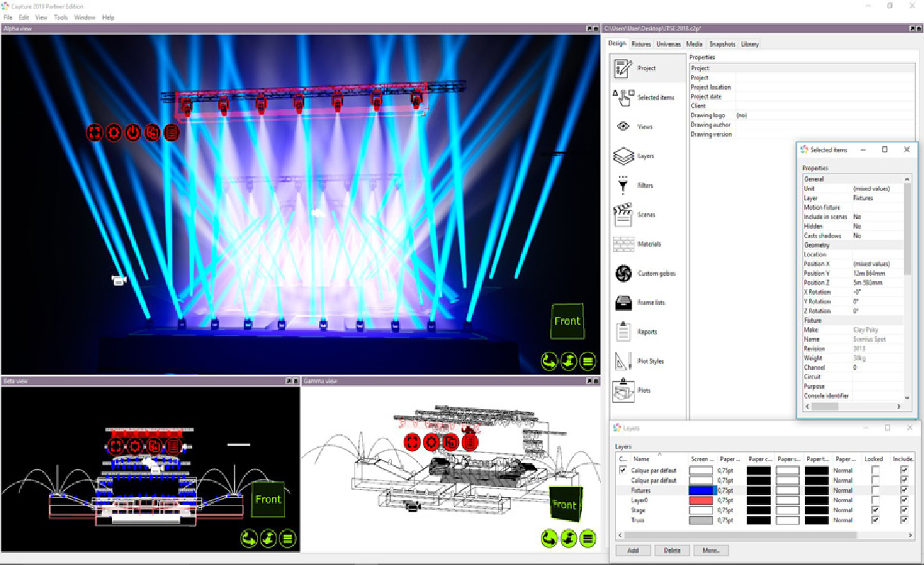Click the red gear icon in Alpha view
This screenshot has width=924, height=565.
(x=113, y=132)
